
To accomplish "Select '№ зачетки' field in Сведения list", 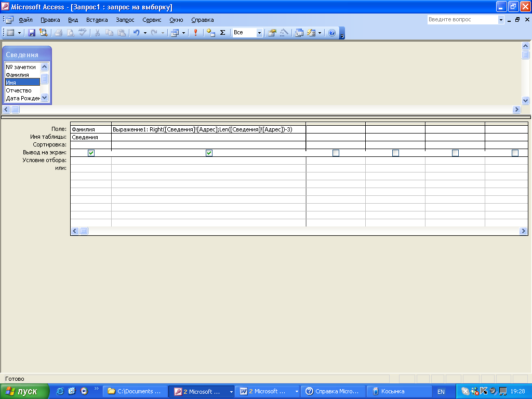I will coord(22,67).
